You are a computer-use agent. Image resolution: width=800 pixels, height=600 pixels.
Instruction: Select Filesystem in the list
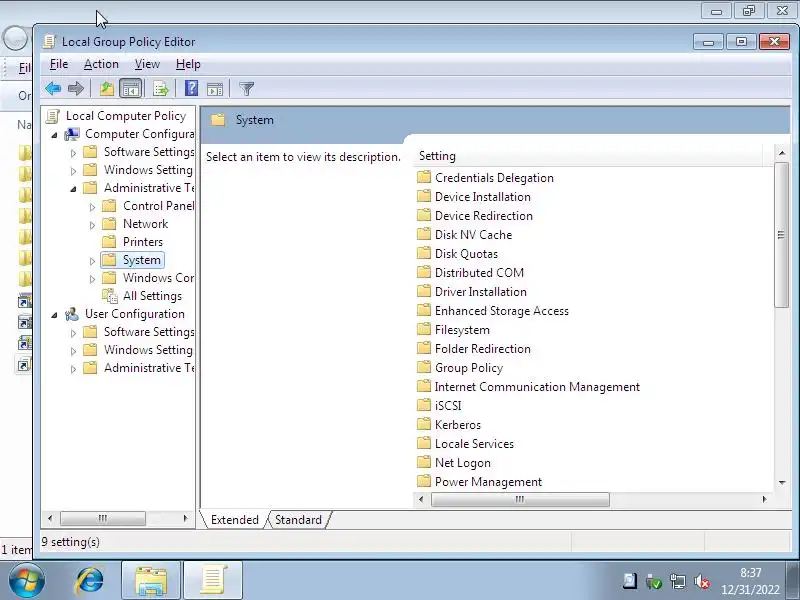click(462, 330)
